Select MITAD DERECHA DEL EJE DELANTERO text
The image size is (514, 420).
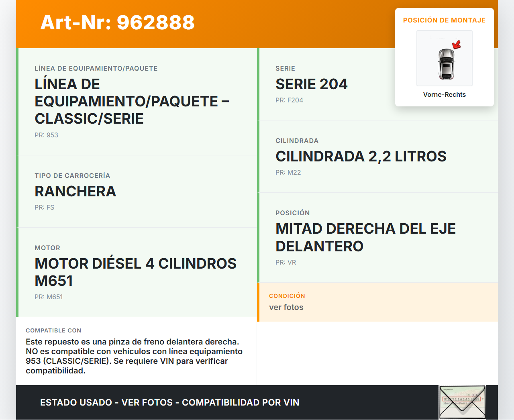365,237
